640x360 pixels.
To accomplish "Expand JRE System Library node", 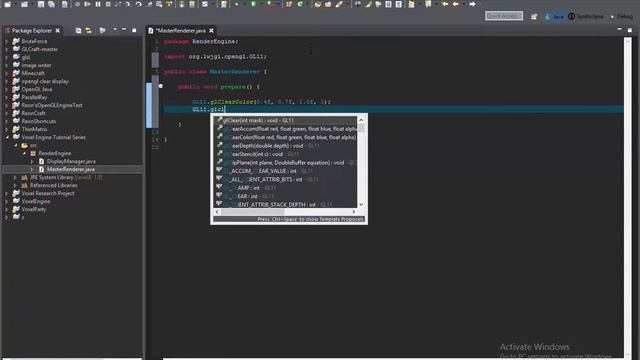I will [15, 178].
